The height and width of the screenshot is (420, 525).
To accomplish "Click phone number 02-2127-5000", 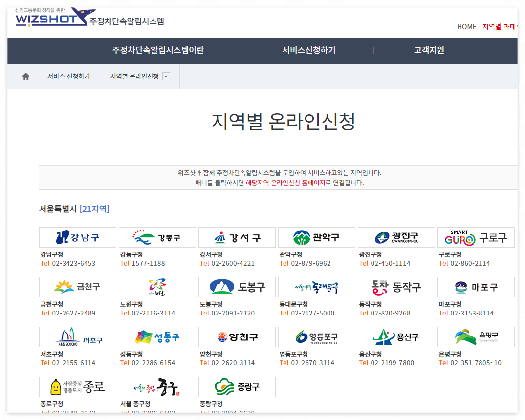I will click(313, 314).
